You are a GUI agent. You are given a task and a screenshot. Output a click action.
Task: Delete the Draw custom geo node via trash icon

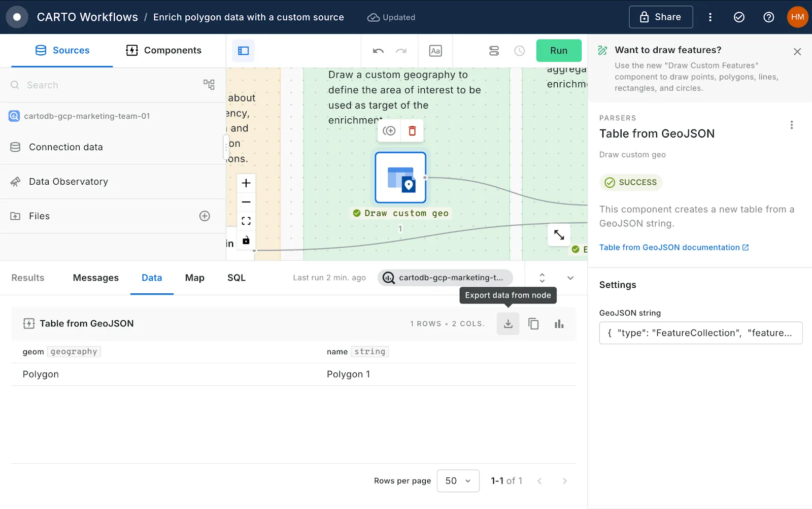click(412, 130)
